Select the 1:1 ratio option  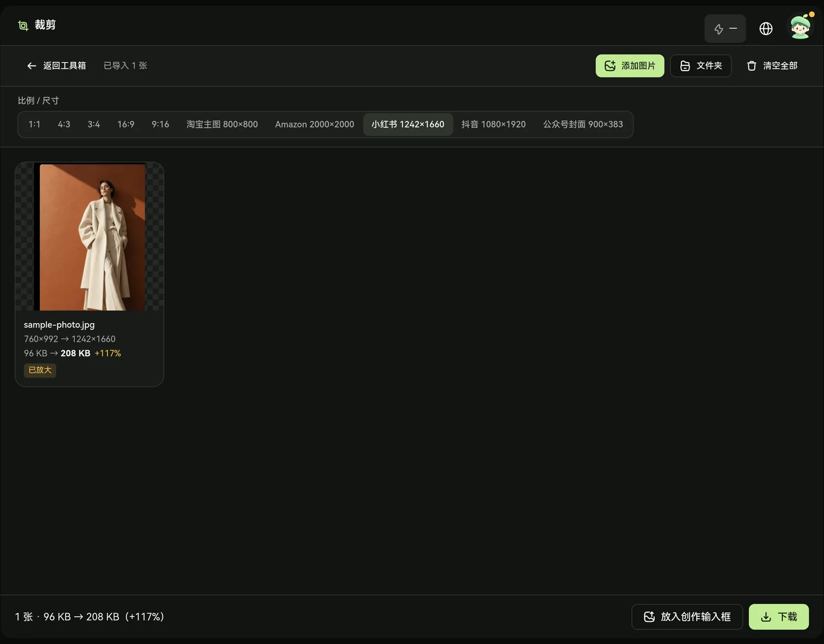point(35,125)
